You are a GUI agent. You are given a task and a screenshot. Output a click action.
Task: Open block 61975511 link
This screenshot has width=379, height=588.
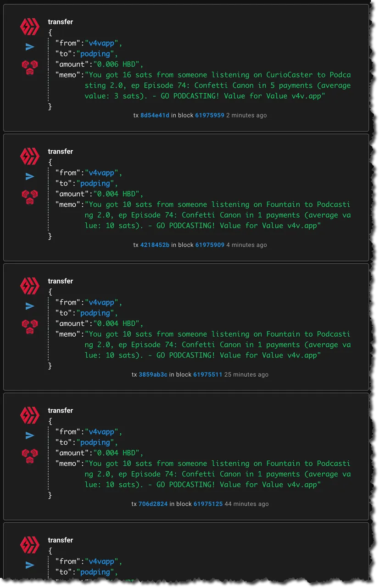(208, 374)
